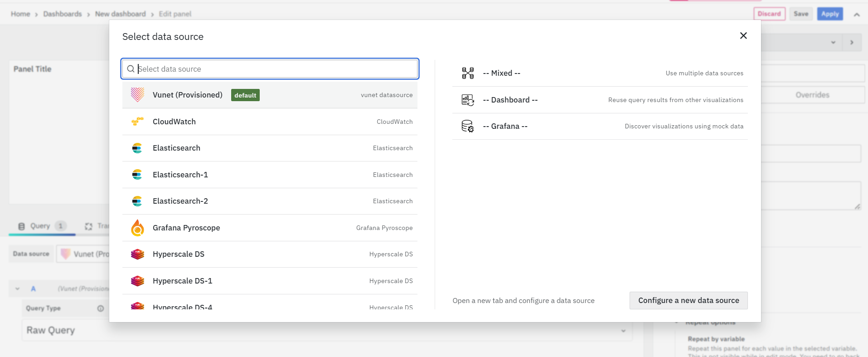Click the Vunet logo icon in list
Image resolution: width=868 pixels, height=357 pixels.
[137, 95]
